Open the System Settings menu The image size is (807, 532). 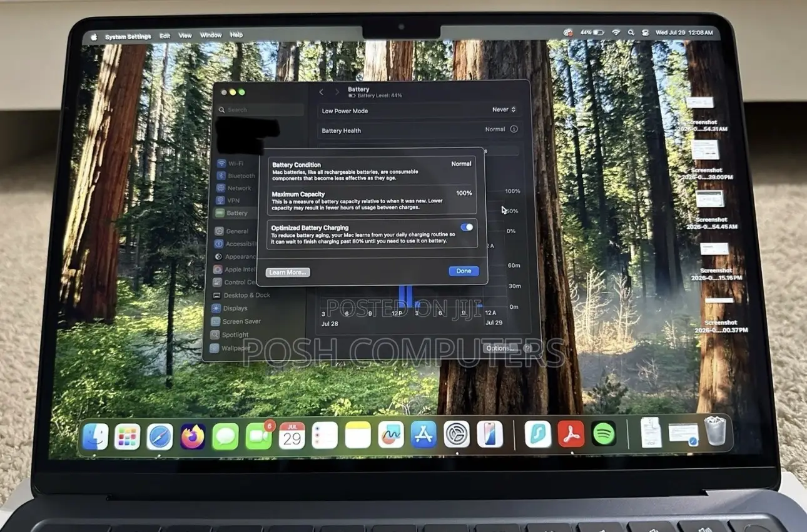128,37
